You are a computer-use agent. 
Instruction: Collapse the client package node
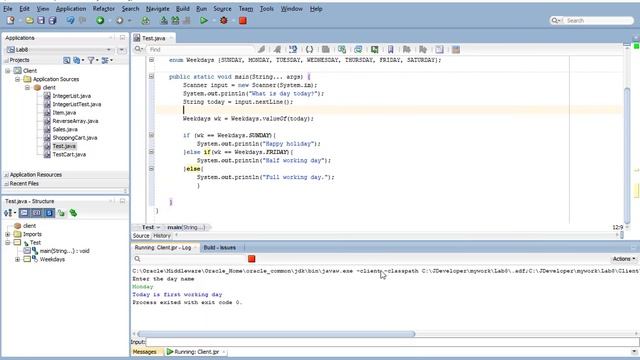27,87
